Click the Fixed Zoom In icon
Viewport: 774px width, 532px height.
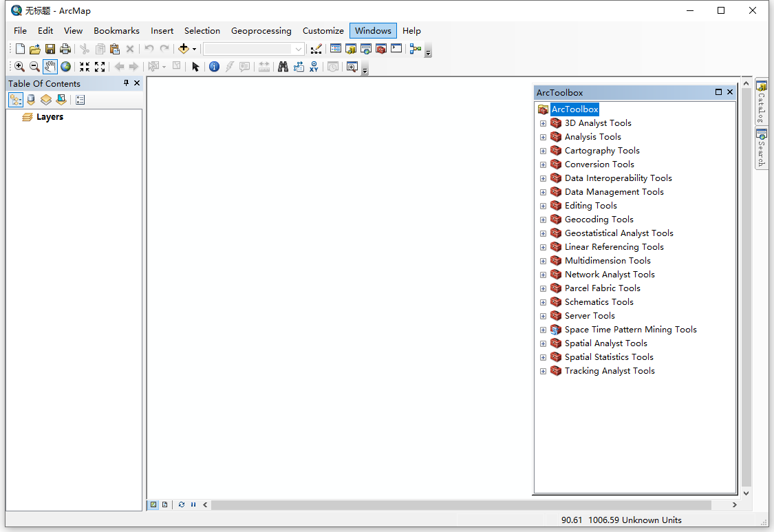[85, 67]
